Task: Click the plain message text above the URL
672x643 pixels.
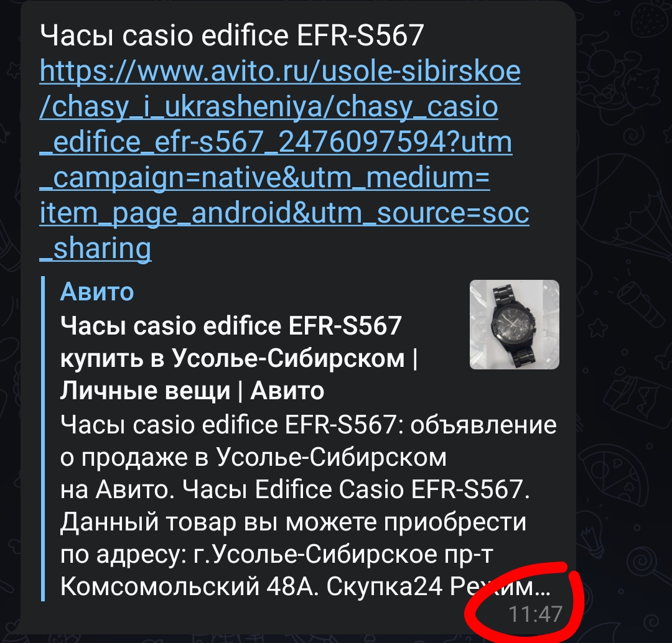Action: tap(232, 35)
